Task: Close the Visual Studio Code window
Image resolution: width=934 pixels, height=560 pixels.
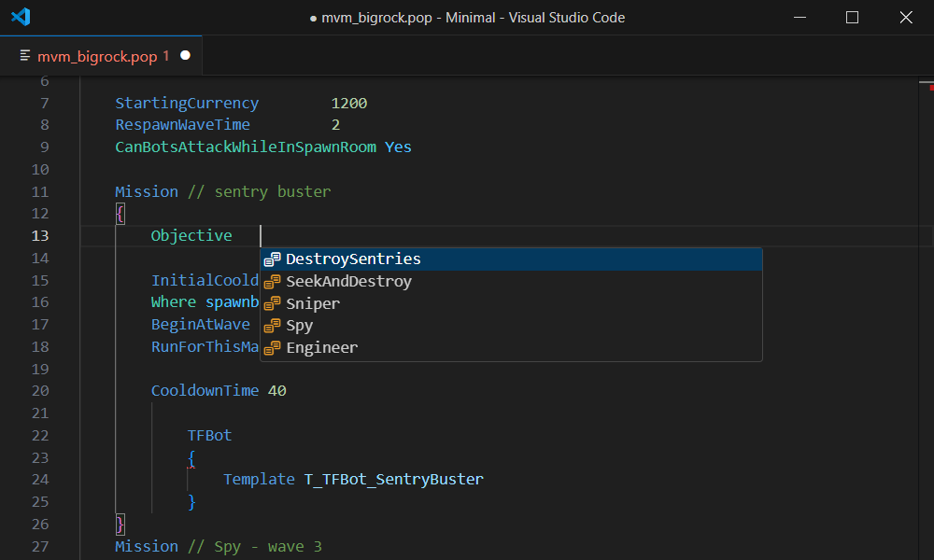Action: tap(906, 17)
